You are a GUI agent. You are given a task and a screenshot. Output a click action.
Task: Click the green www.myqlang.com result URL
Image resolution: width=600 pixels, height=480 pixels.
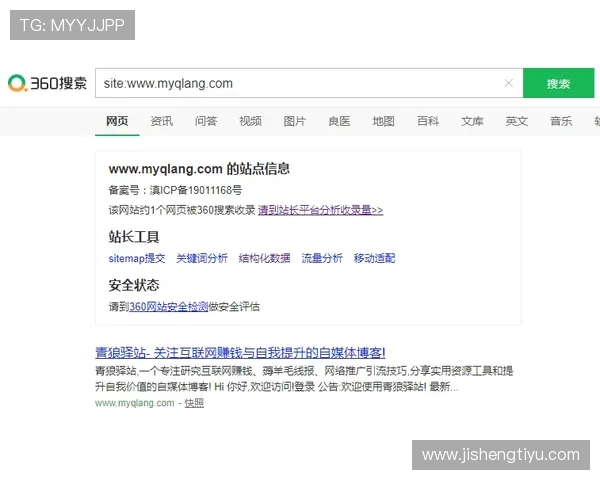pyautogui.click(x=135, y=403)
